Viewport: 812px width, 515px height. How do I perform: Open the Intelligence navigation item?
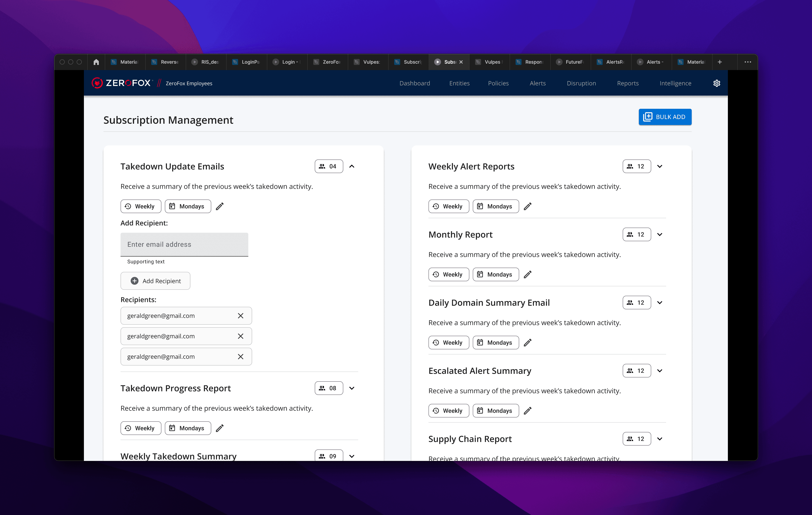tap(675, 83)
